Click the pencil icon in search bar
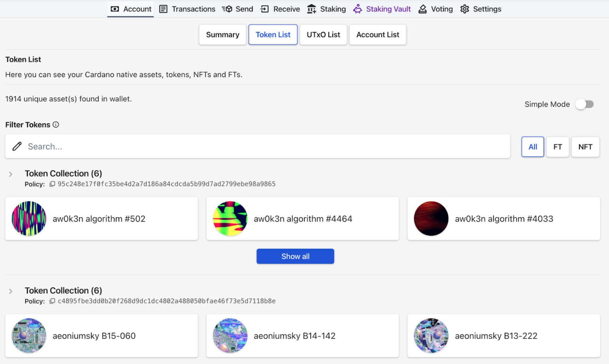Screen dimensions: 609x364 click(17, 146)
